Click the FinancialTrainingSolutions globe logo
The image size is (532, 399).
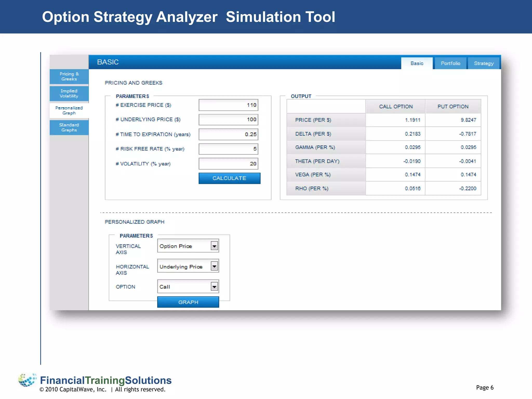(27, 380)
